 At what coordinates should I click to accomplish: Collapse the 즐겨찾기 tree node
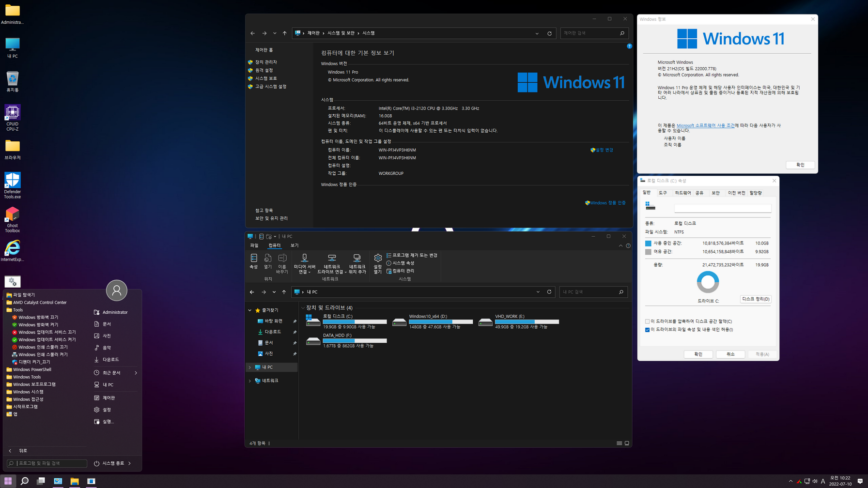coord(250,310)
